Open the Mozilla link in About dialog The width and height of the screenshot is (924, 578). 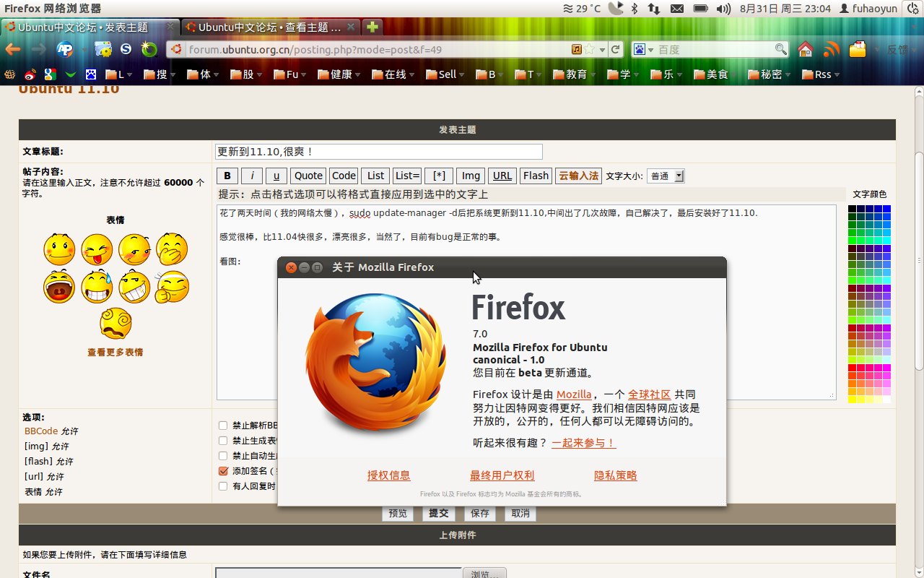pos(574,394)
